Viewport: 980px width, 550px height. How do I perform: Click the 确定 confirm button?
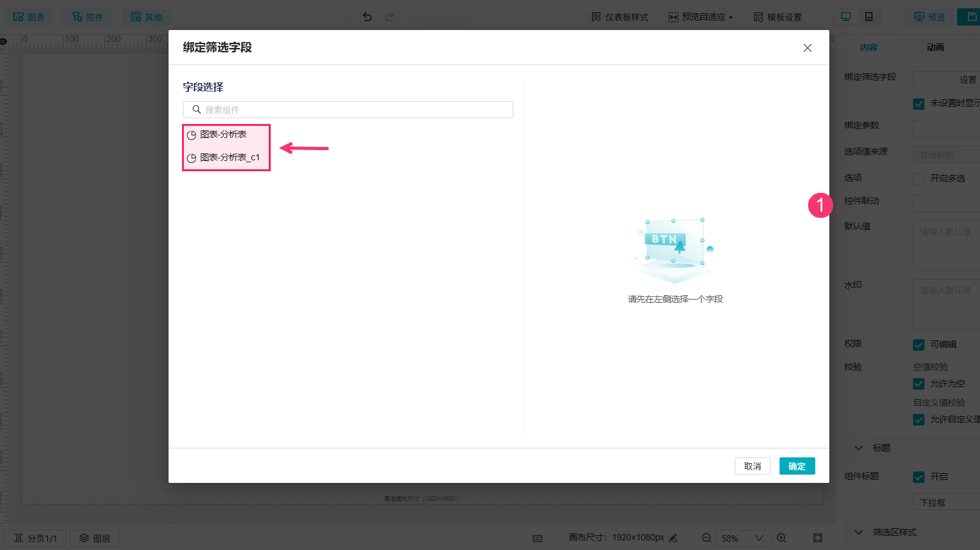[797, 466]
